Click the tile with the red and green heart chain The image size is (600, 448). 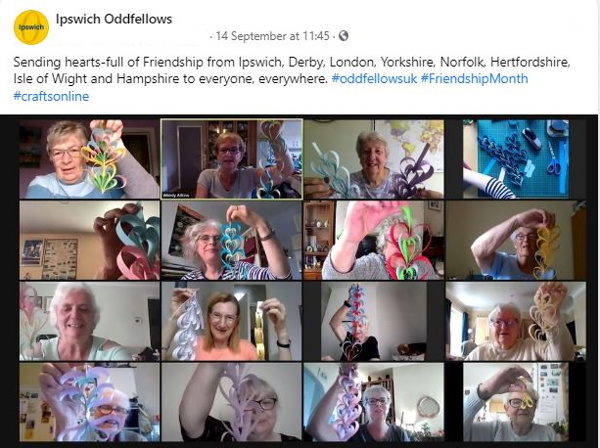[x=374, y=240]
